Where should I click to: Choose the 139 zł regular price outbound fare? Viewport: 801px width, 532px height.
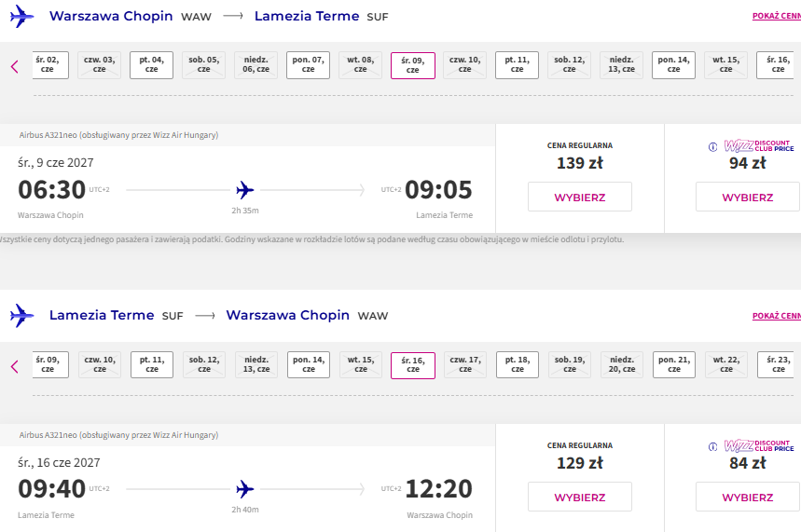[580, 197]
